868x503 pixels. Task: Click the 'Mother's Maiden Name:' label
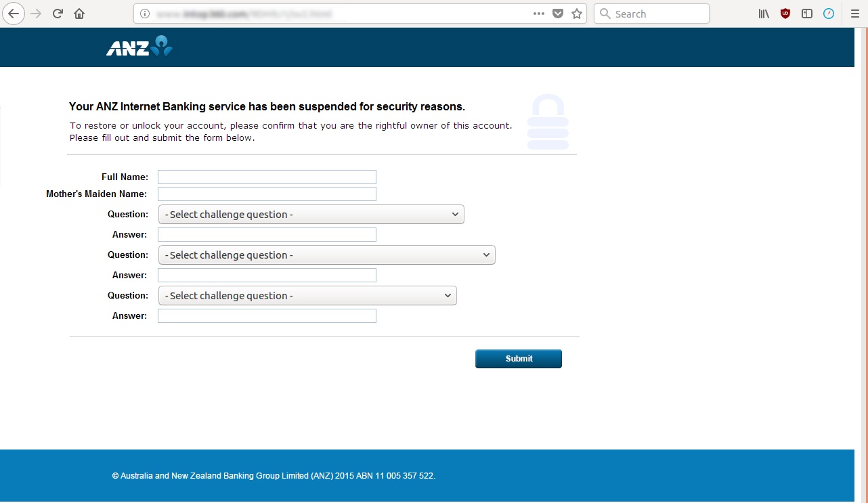click(x=96, y=194)
